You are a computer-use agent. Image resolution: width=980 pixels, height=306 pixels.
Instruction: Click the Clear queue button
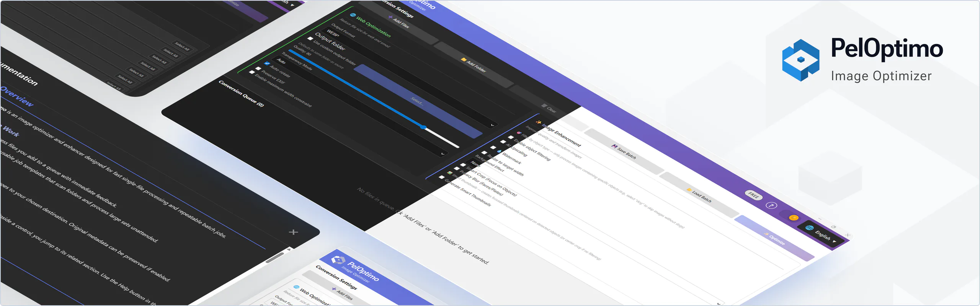tap(549, 108)
